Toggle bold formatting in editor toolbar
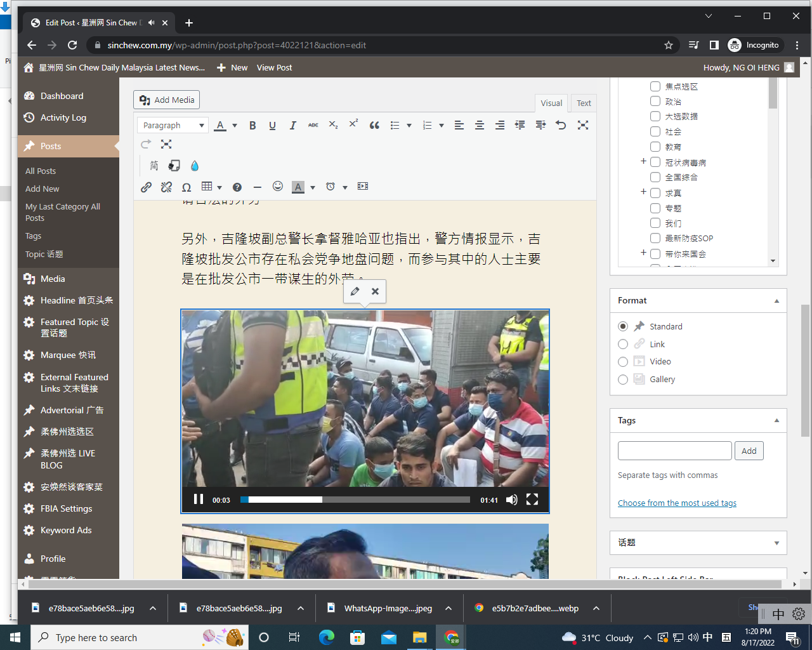Screen dimensions: 812x650 click(x=252, y=126)
